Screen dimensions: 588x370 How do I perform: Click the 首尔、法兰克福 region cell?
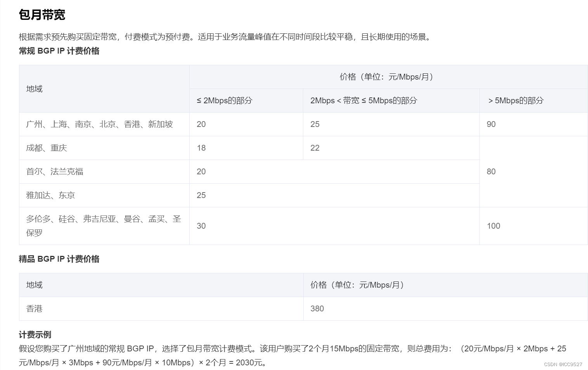[x=104, y=172]
